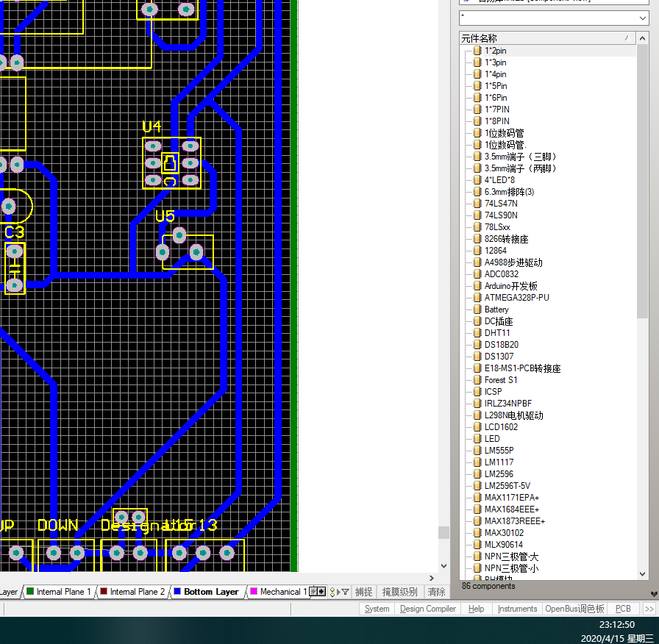
Task: Click the U4 designator label
Action: [x=152, y=126]
